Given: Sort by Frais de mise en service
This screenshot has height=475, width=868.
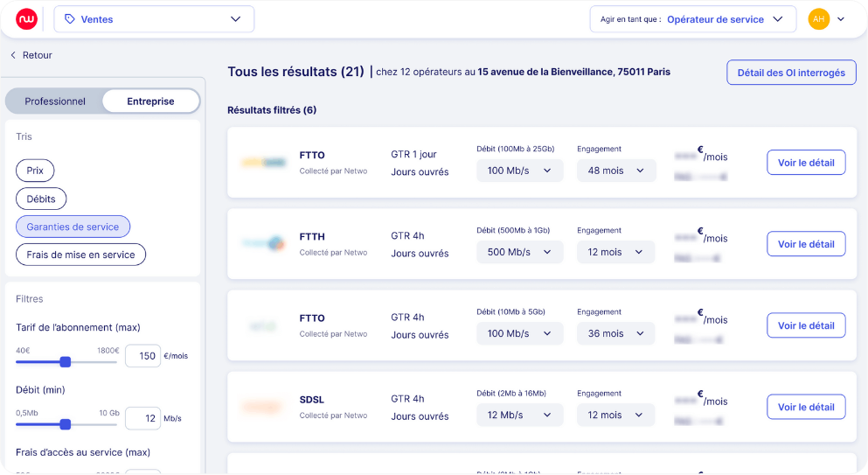Looking at the screenshot, I should (80, 255).
